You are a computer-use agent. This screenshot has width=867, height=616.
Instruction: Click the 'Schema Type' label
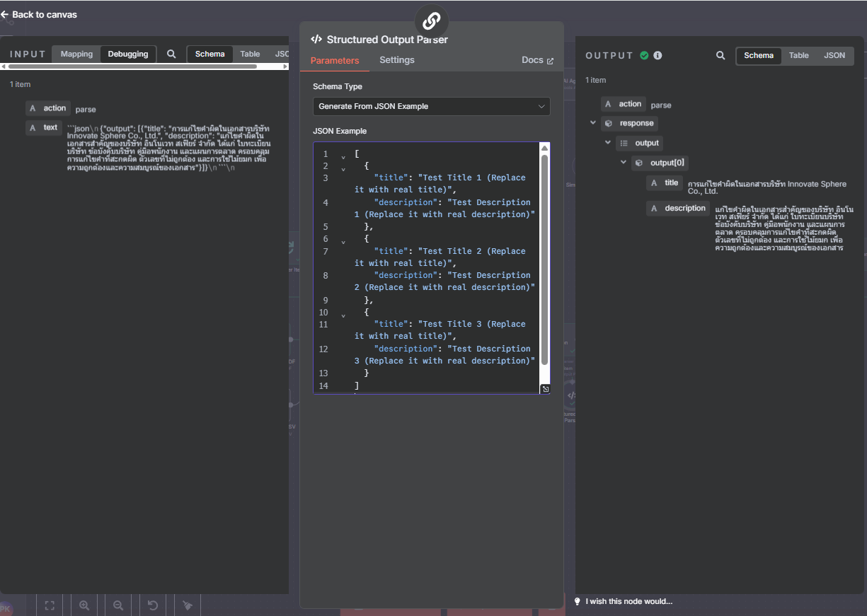click(338, 86)
